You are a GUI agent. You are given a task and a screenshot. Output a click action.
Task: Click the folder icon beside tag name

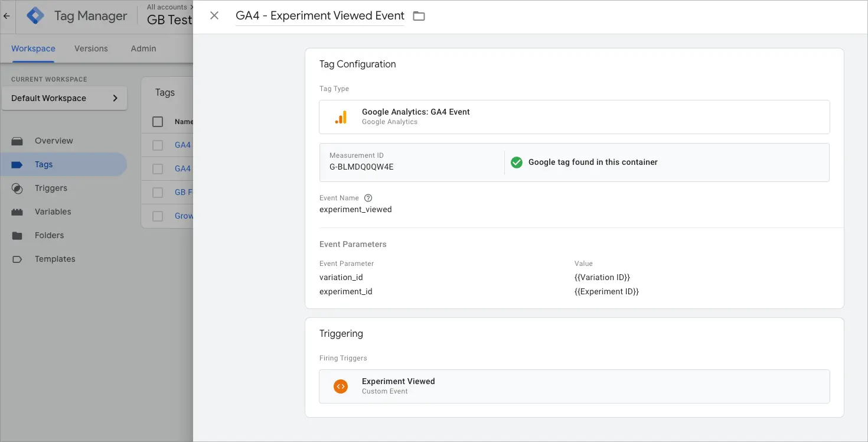419,16
